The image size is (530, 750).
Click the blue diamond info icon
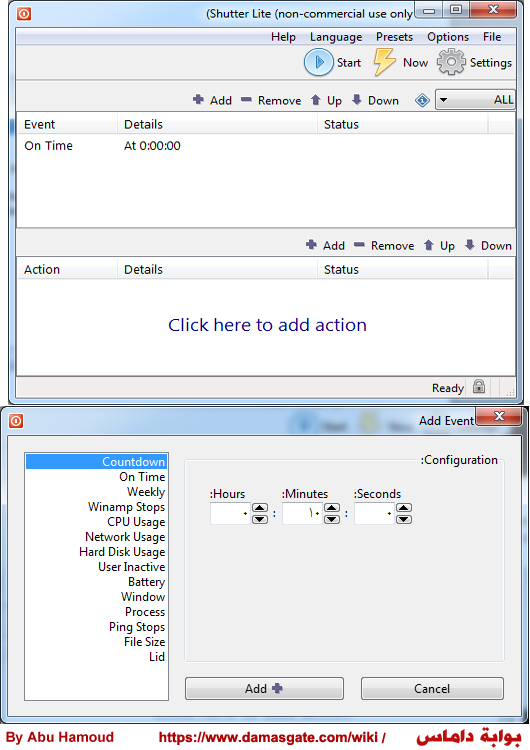(x=422, y=100)
